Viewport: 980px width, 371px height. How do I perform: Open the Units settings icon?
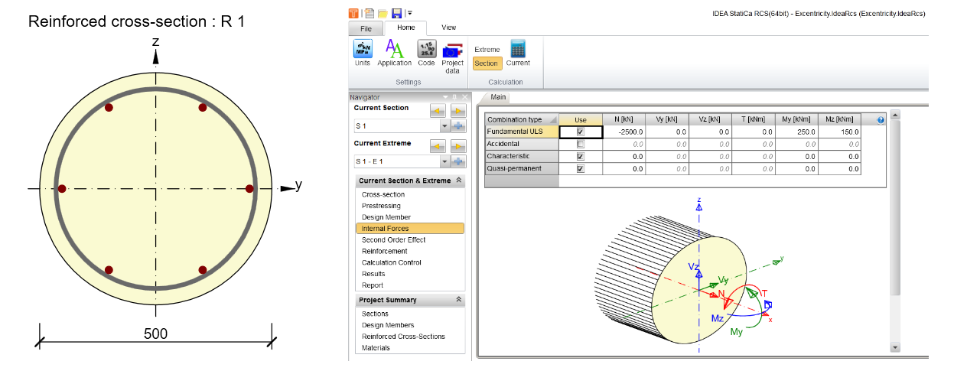coord(363,50)
